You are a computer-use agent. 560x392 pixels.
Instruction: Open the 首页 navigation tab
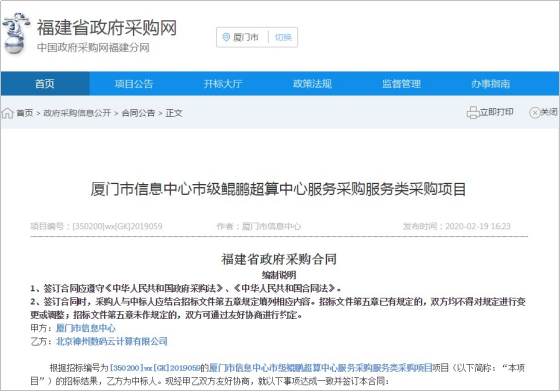tap(45, 84)
